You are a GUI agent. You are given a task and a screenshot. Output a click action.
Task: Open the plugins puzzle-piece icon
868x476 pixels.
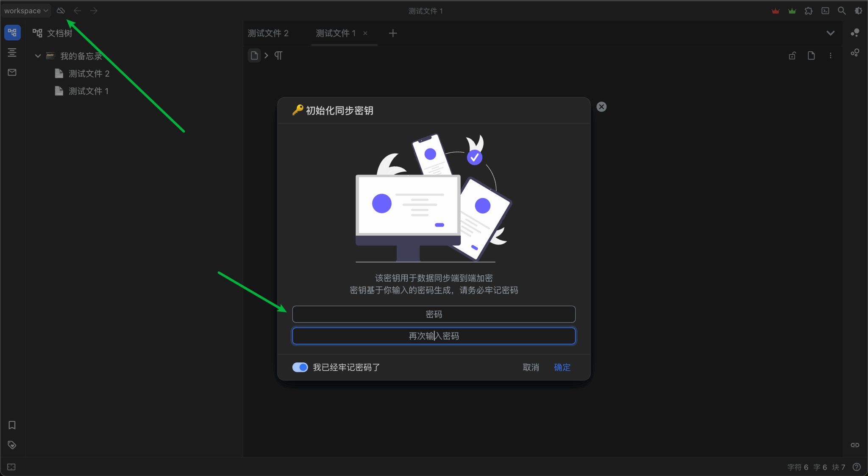[809, 11]
